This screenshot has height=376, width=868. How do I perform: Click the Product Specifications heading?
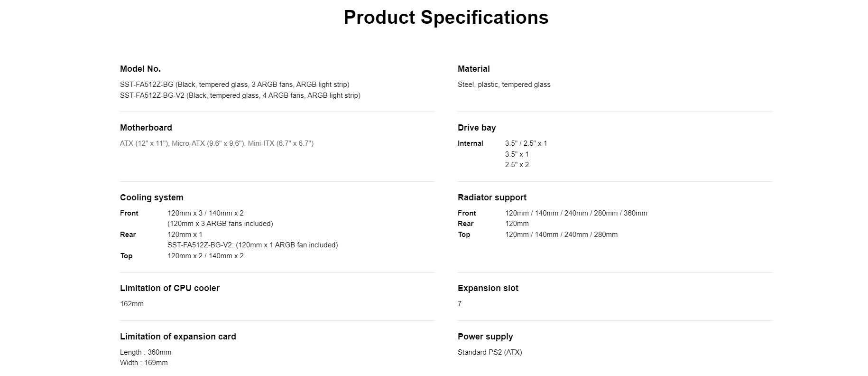click(446, 18)
